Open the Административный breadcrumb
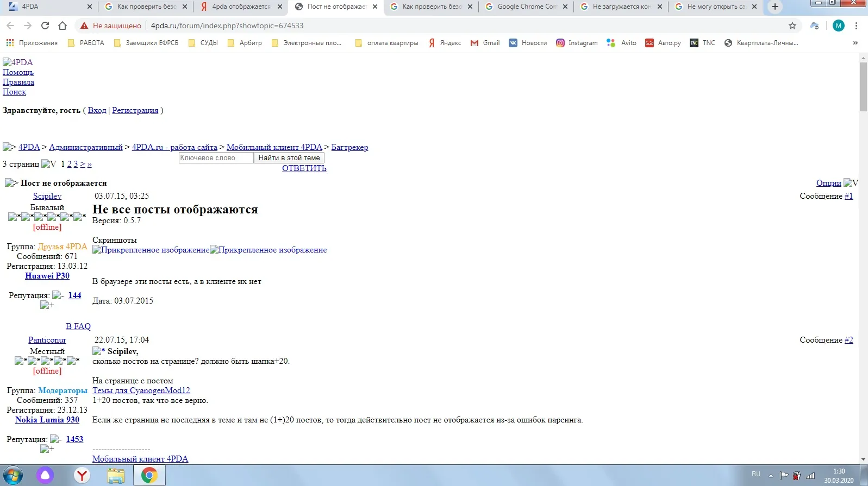The width and height of the screenshot is (868, 486). (x=86, y=147)
